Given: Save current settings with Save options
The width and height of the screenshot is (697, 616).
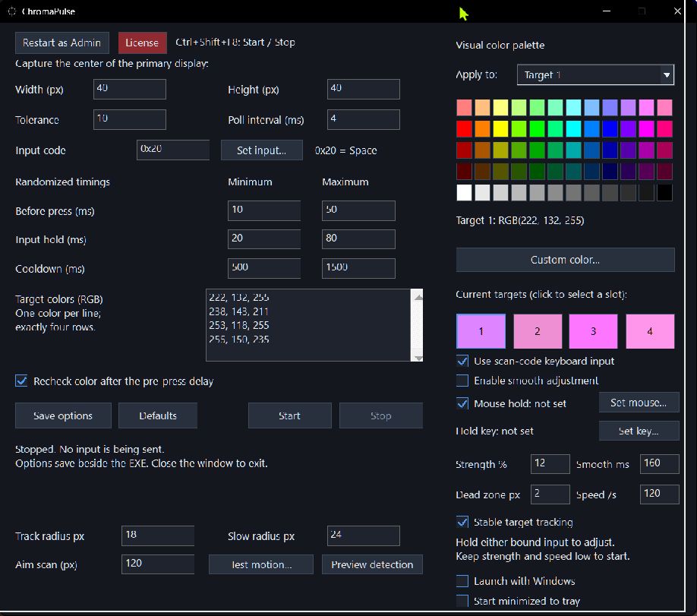Looking at the screenshot, I should tap(63, 415).
